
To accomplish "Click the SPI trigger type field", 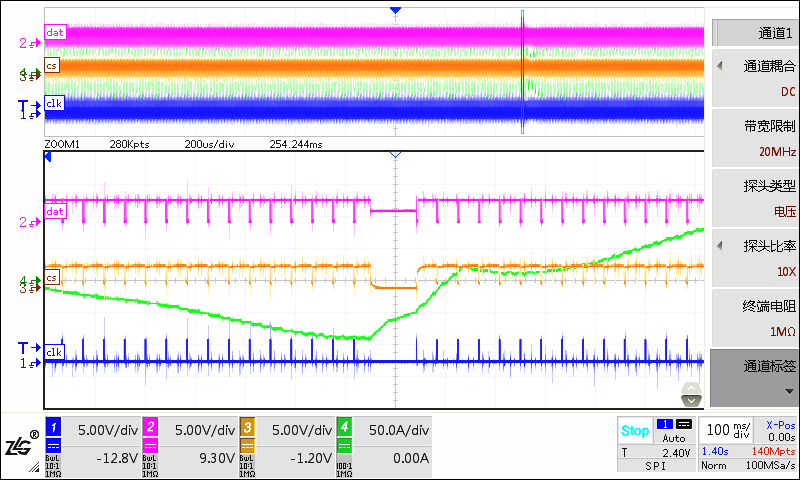I will tap(657, 466).
